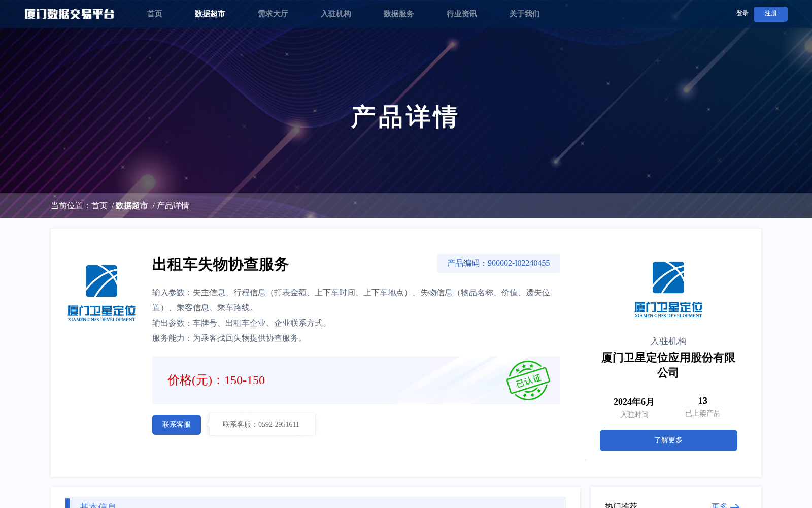
Task: Go to 首页 in the breadcrumb
Action: point(99,206)
